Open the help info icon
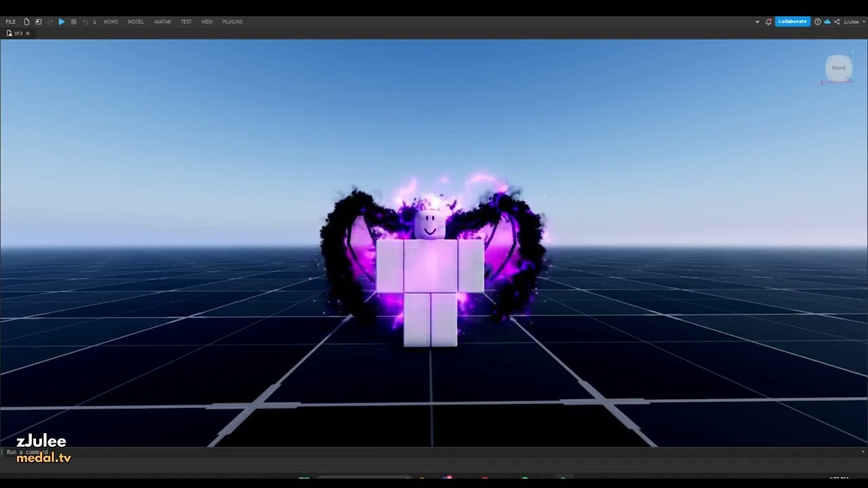 [818, 22]
